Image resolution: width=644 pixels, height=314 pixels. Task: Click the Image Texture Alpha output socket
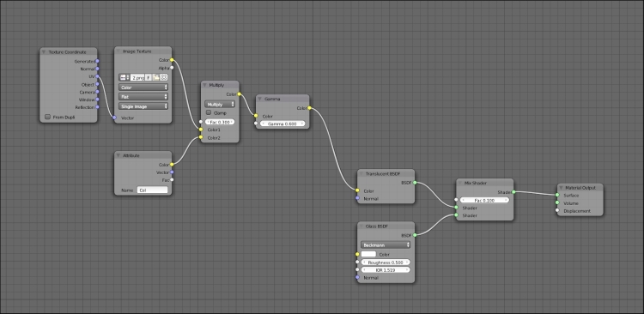[x=172, y=68]
